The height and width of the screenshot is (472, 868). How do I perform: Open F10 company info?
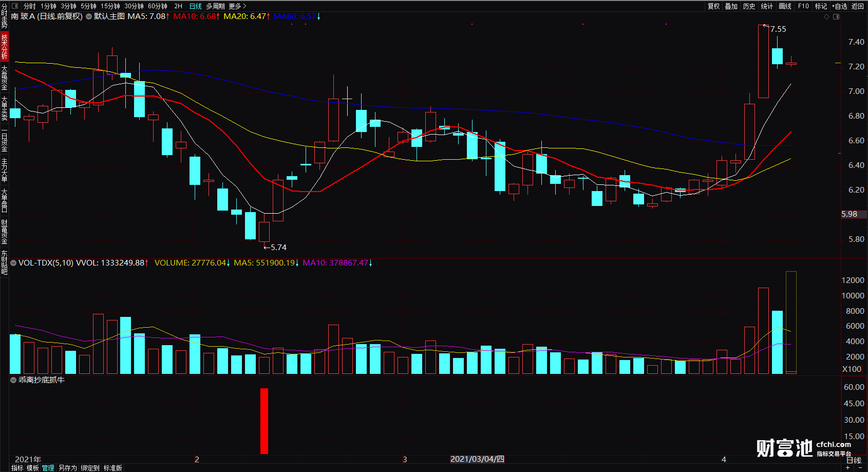[x=803, y=6]
